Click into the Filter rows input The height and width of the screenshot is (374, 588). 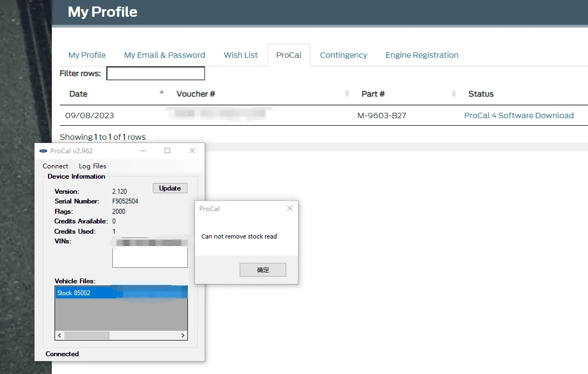tap(156, 73)
